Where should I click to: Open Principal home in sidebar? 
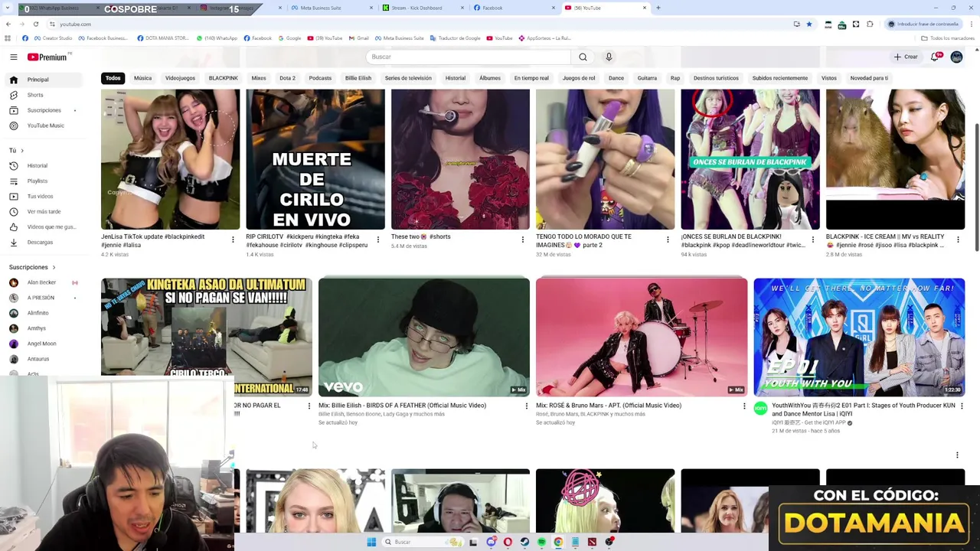[42, 80]
